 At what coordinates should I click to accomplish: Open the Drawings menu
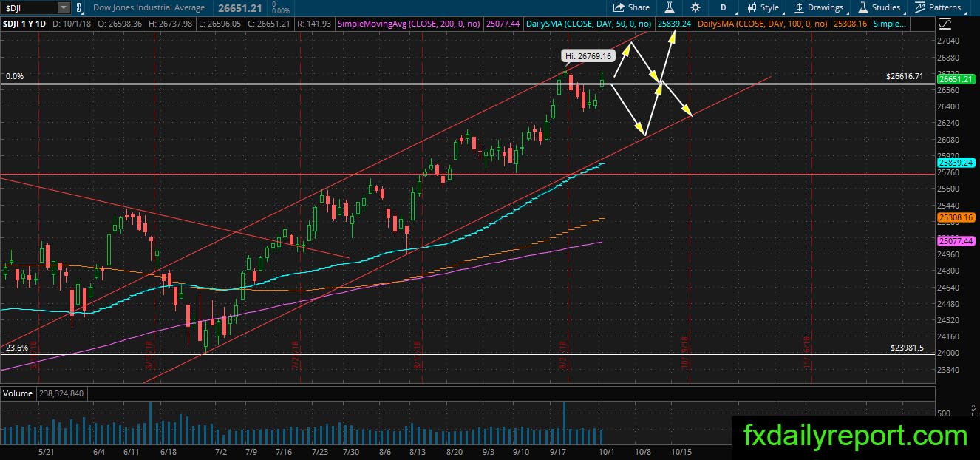coord(819,7)
